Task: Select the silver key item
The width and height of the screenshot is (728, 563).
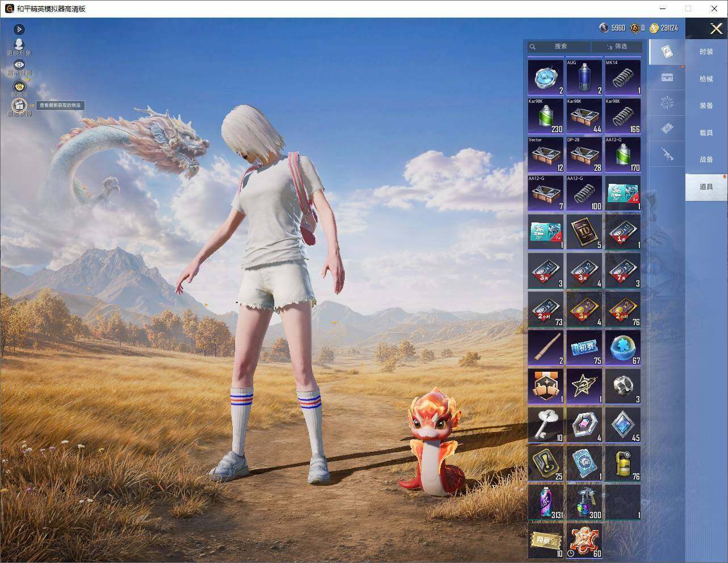Action: [x=546, y=425]
